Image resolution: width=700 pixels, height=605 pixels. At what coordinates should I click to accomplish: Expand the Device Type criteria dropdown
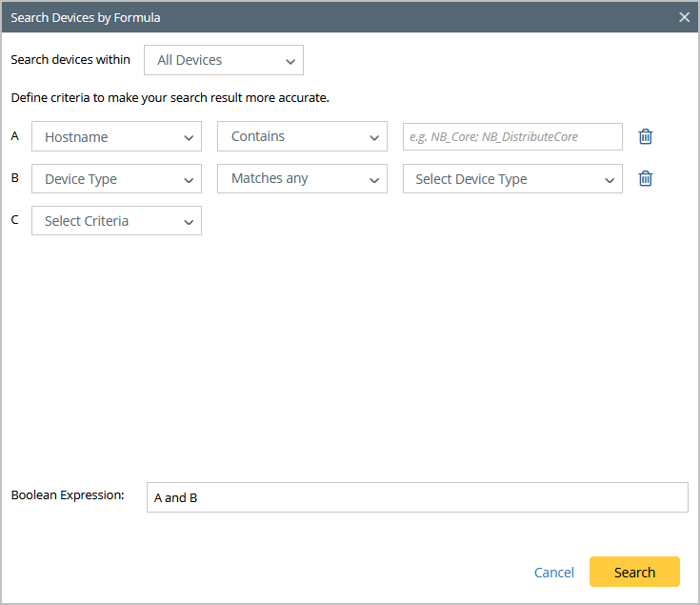(x=116, y=178)
